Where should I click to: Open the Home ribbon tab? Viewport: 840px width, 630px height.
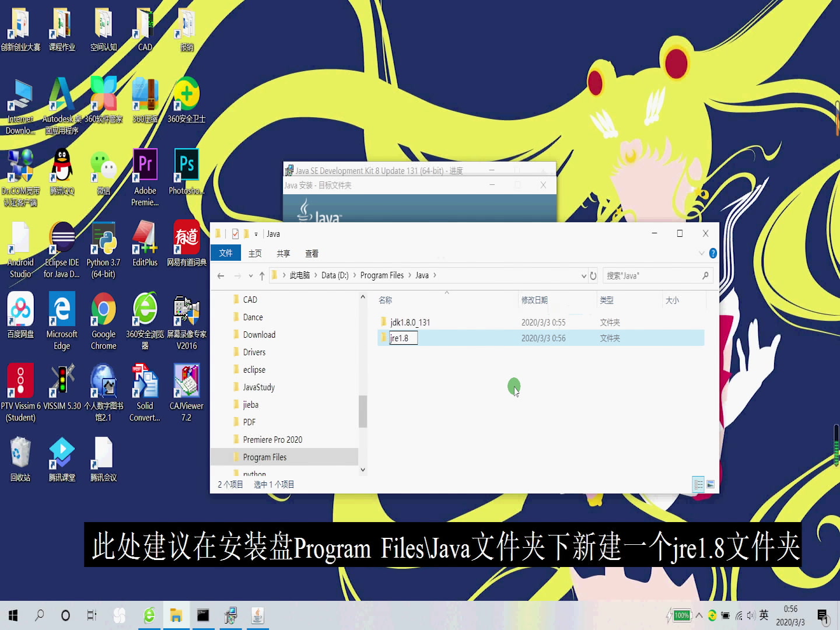(255, 253)
